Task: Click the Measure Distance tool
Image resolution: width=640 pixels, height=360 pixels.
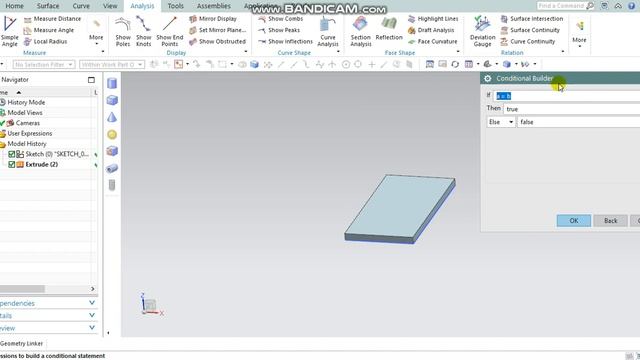Action: (52, 19)
